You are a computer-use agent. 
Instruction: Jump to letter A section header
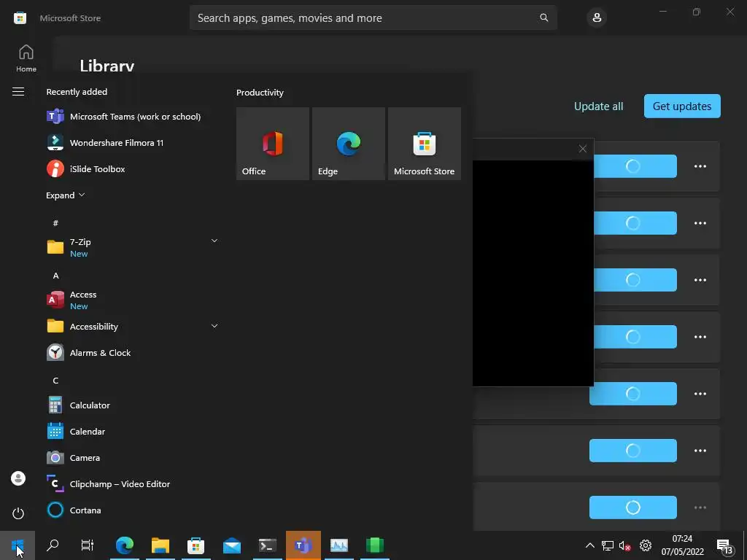55,276
